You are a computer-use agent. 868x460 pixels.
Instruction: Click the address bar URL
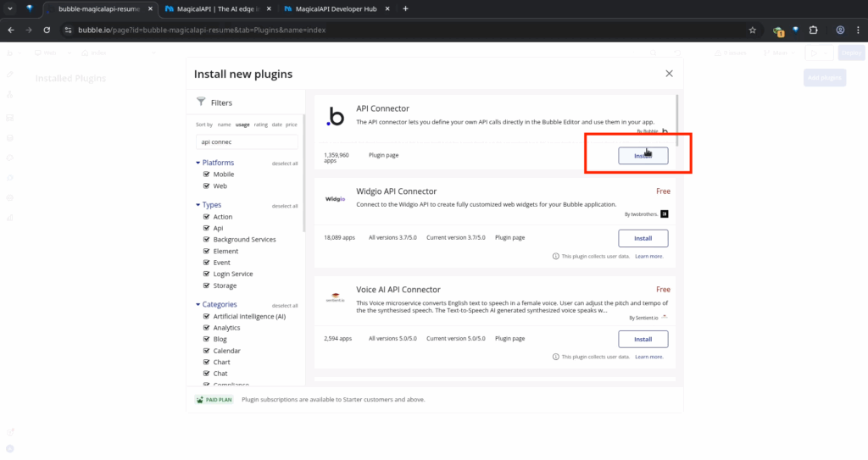pos(202,30)
